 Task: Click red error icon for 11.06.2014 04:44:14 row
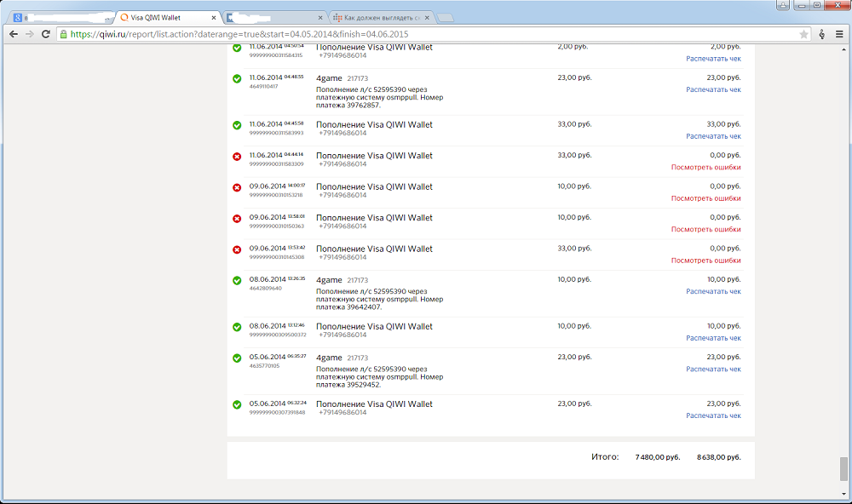coord(237,157)
